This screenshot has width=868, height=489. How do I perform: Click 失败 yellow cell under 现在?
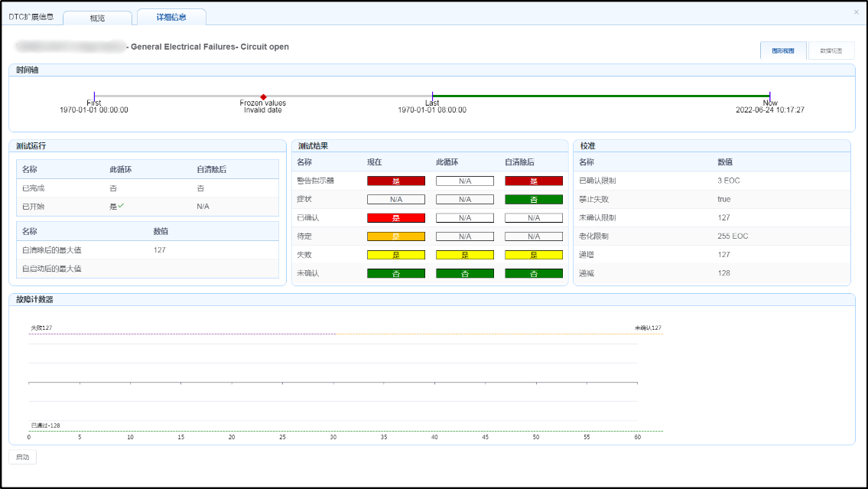click(396, 255)
